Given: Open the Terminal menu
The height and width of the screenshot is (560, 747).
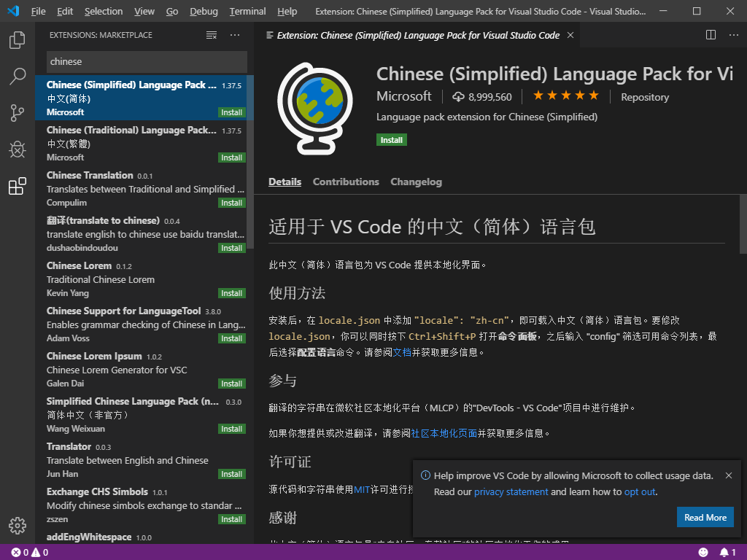Looking at the screenshot, I should [x=248, y=12].
